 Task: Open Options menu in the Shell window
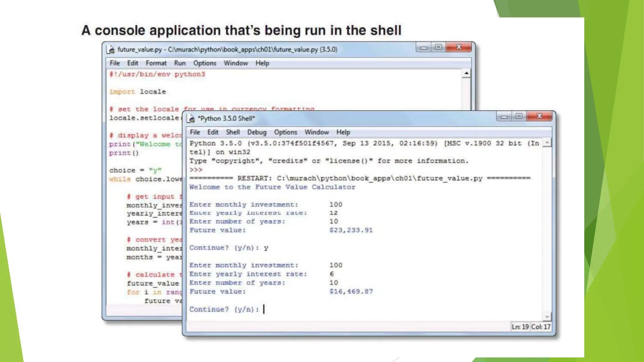[286, 132]
